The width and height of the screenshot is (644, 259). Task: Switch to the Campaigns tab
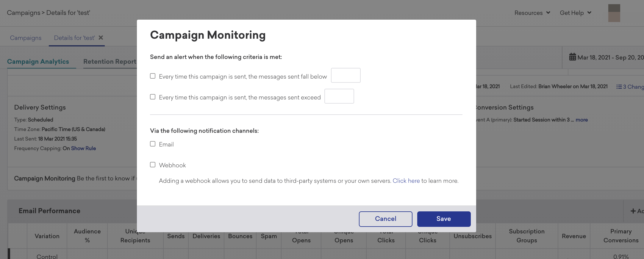tap(26, 38)
